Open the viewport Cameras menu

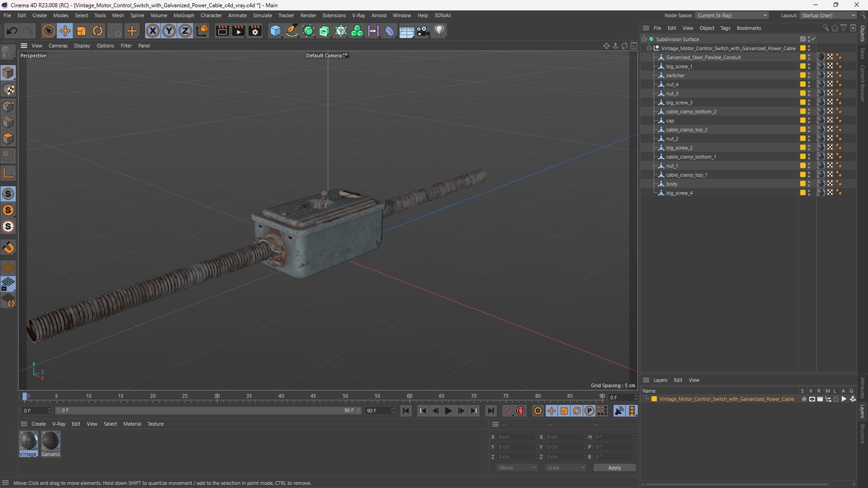point(58,46)
